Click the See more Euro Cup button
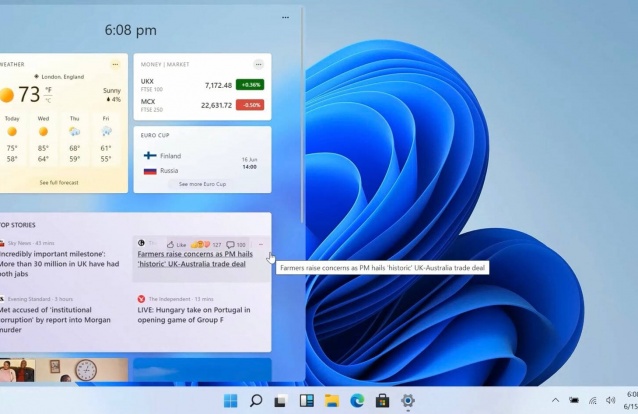The image size is (638, 414). pos(202,184)
